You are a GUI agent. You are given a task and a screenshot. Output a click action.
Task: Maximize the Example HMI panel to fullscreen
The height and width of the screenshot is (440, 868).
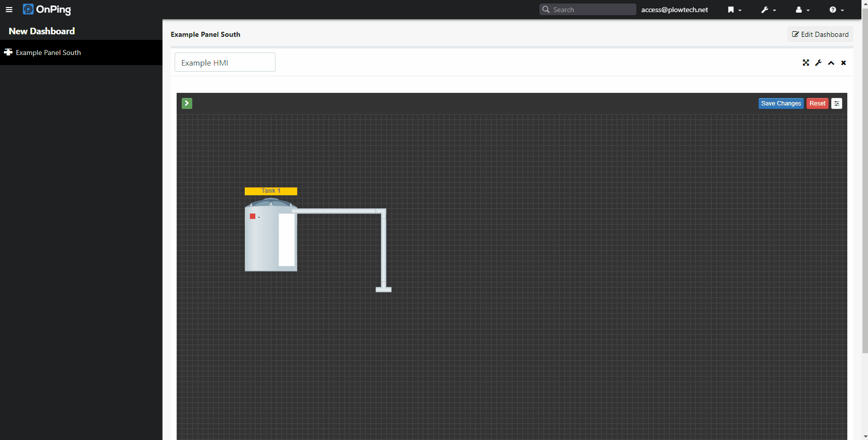point(805,63)
